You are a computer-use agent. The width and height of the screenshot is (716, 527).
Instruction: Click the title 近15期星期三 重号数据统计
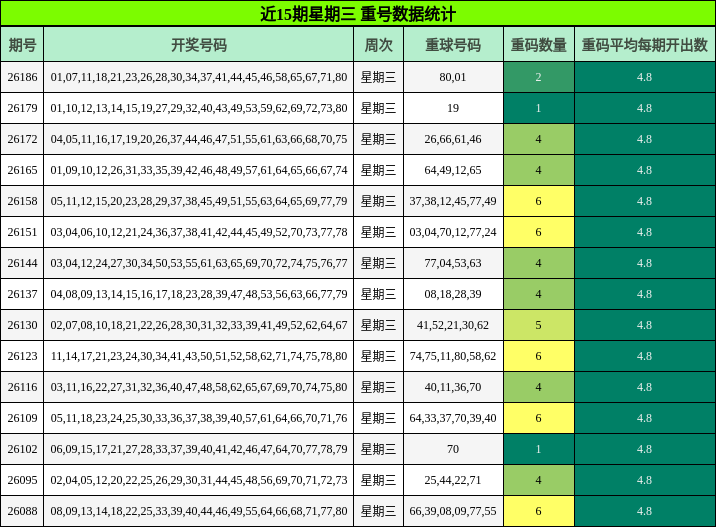pos(358,14)
